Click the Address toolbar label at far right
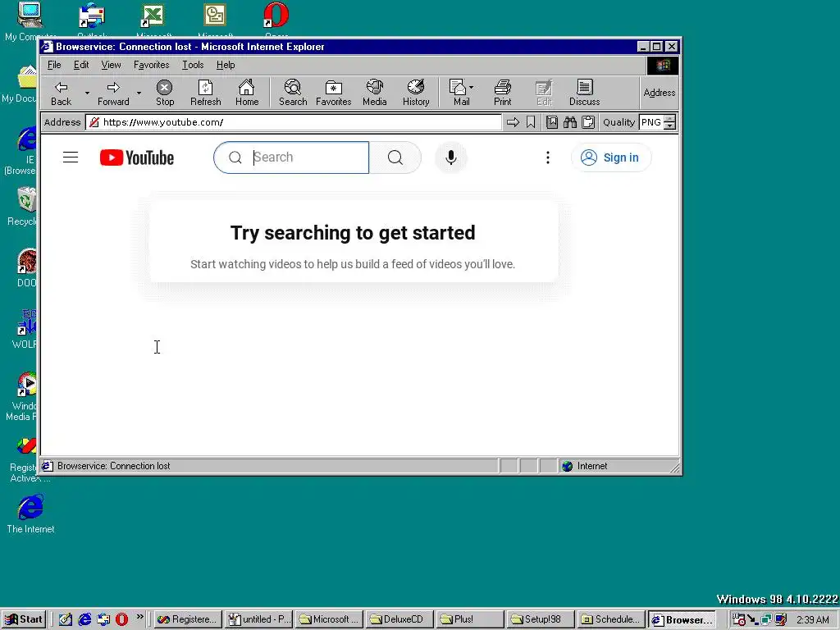 pyautogui.click(x=659, y=93)
